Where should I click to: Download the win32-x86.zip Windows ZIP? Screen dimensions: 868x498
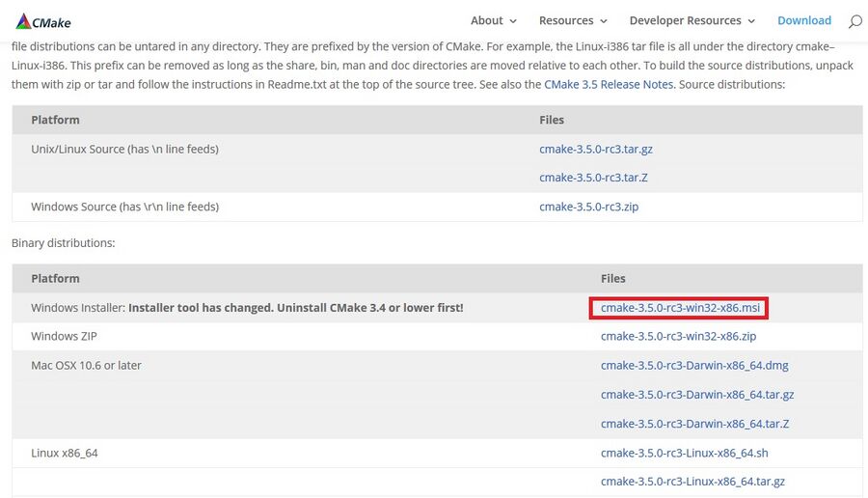pos(677,337)
